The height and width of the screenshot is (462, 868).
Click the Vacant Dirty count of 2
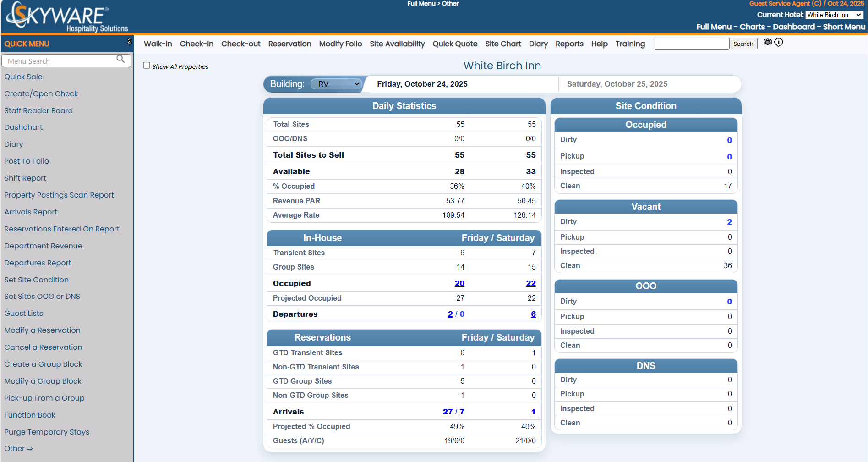point(729,222)
